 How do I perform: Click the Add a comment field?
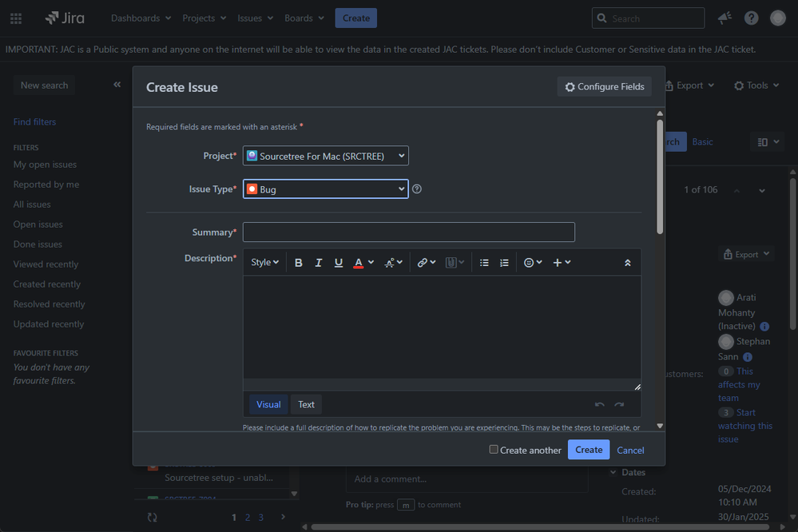(x=466, y=479)
